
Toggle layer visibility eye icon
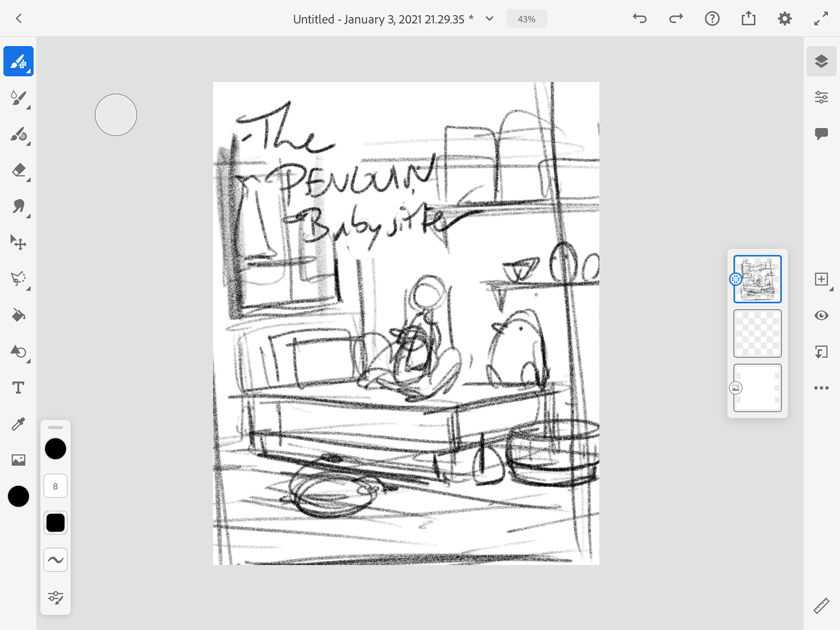(821, 315)
